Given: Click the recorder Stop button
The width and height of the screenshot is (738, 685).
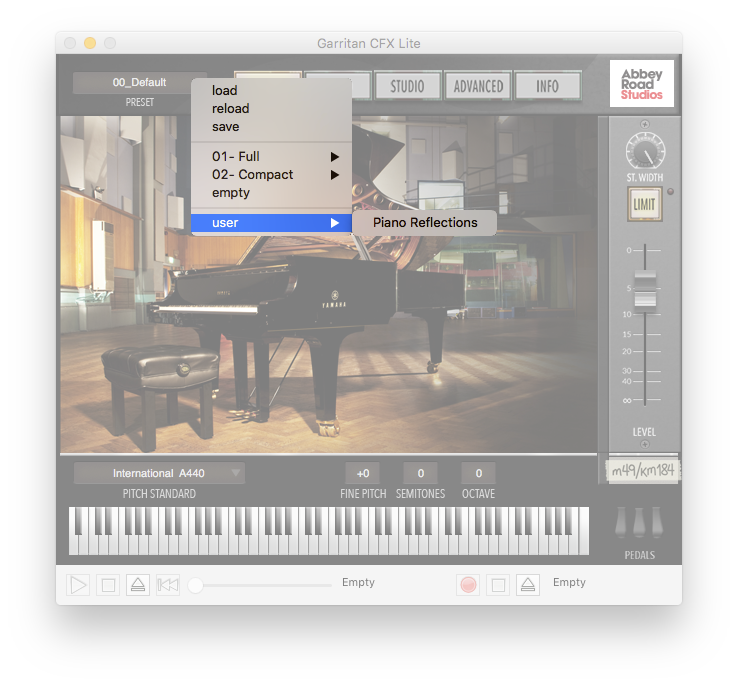Looking at the screenshot, I should [x=498, y=585].
